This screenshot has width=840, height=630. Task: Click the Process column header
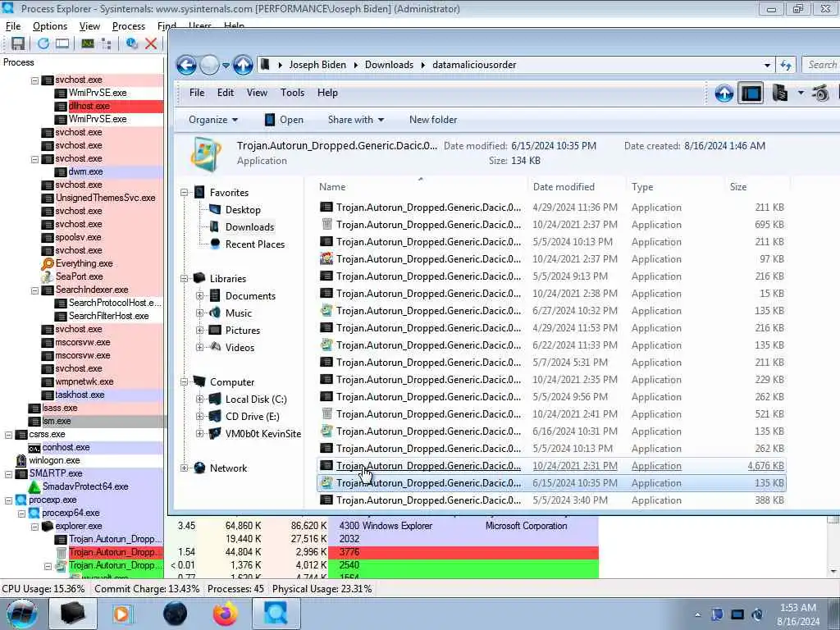tap(82, 62)
